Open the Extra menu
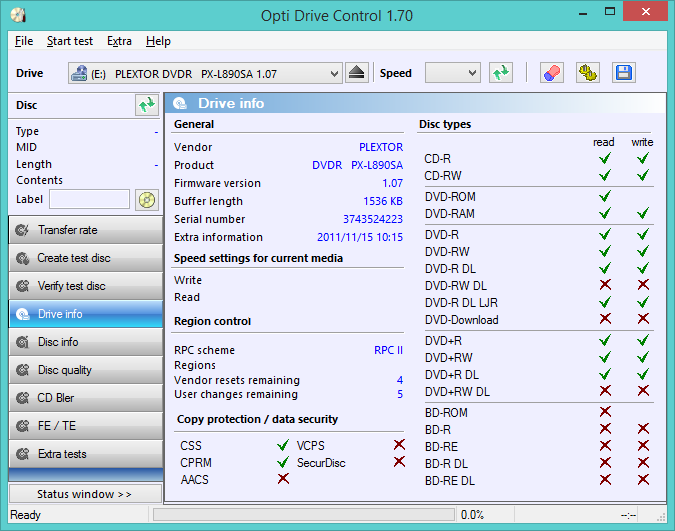This screenshot has width=675, height=531. pyautogui.click(x=119, y=41)
